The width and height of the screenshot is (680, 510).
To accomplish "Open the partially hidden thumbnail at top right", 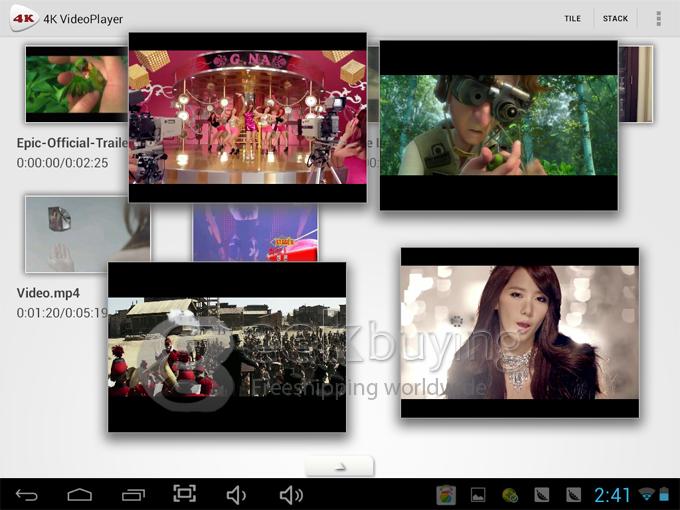I will coord(636,84).
